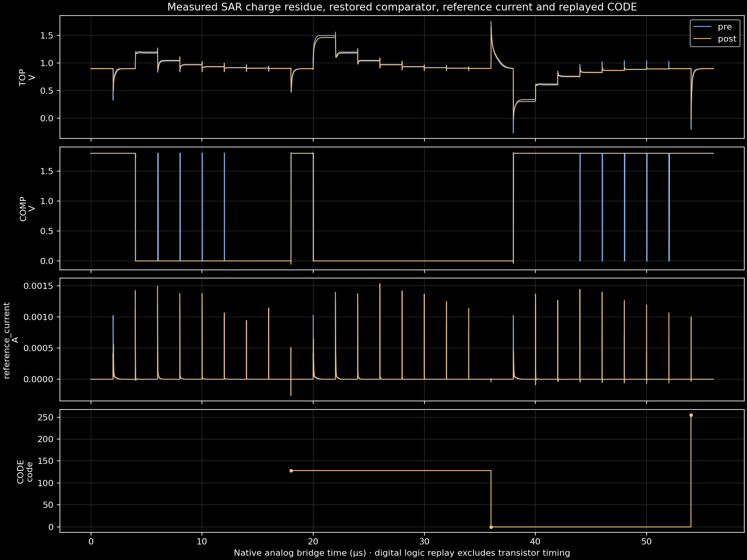Click the reference_current A y-axis label
Viewport: 747px width, 560px height.
point(11,340)
